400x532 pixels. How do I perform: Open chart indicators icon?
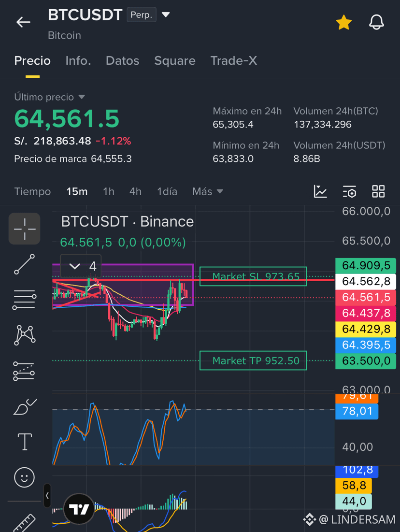[320, 191]
